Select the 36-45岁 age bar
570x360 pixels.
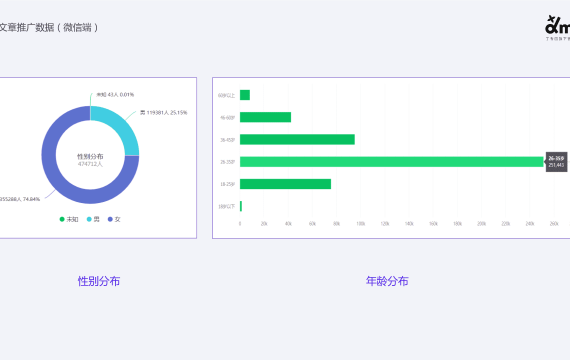(297, 139)
